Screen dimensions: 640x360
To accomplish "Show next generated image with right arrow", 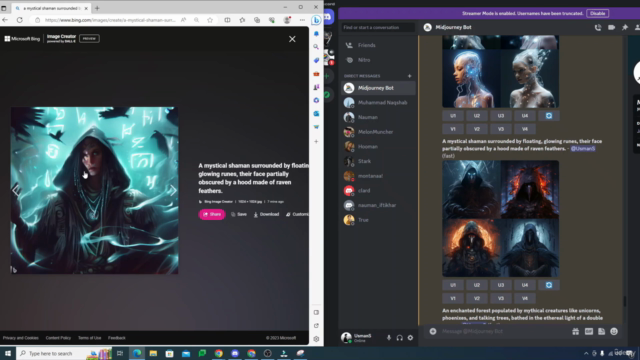I will [173, 190].
